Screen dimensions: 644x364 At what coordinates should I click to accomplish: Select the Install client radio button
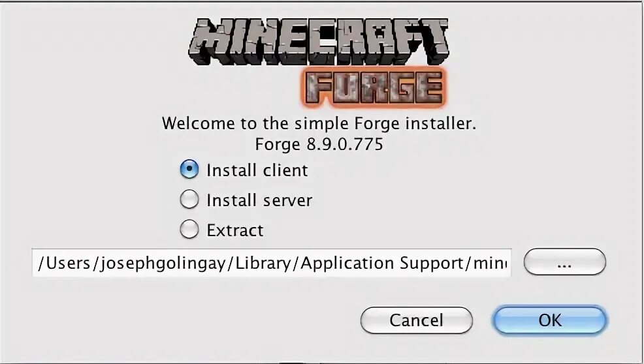[189, 170]
